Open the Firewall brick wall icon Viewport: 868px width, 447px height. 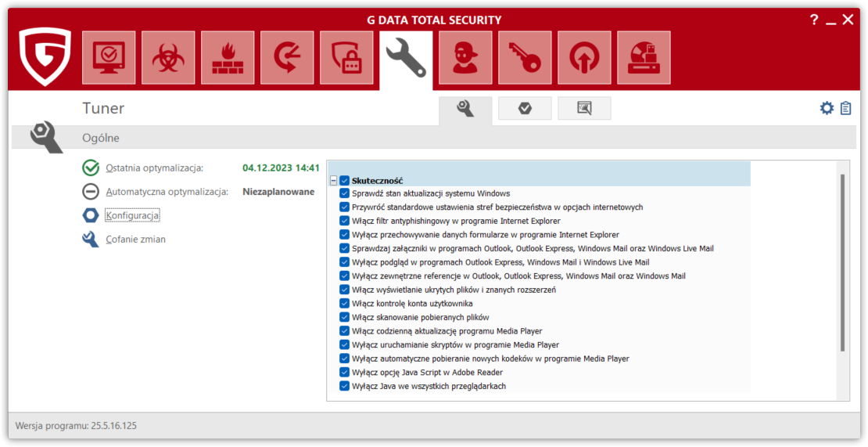228,58
